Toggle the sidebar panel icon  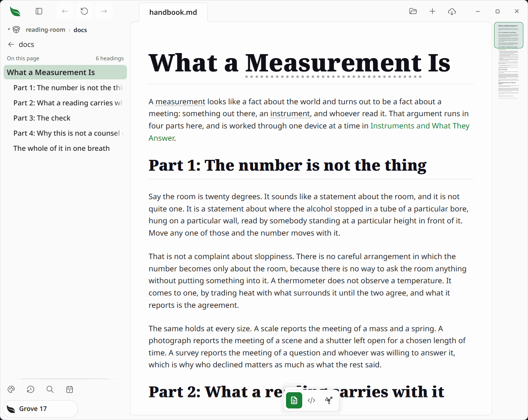point(39,11)
